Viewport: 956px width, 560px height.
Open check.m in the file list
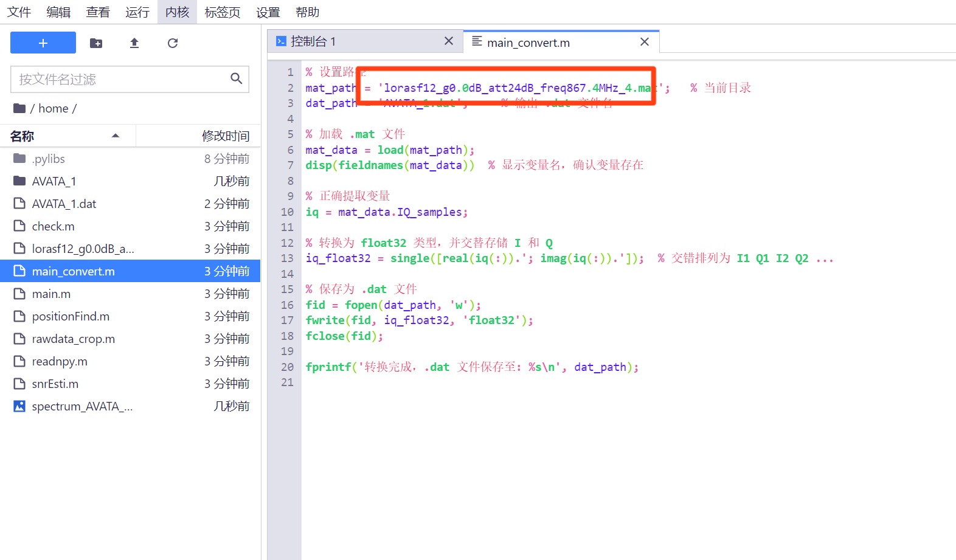54,226
